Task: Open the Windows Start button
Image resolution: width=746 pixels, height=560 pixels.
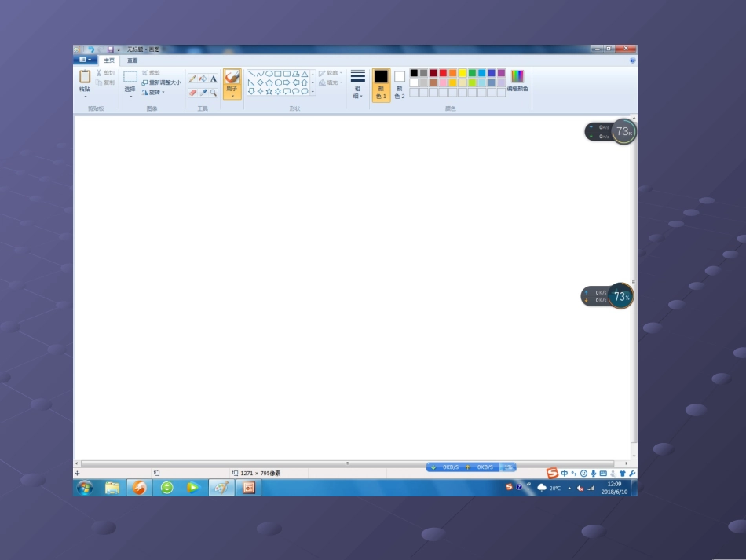Action: pyautogui.click(x=85, y=488)
